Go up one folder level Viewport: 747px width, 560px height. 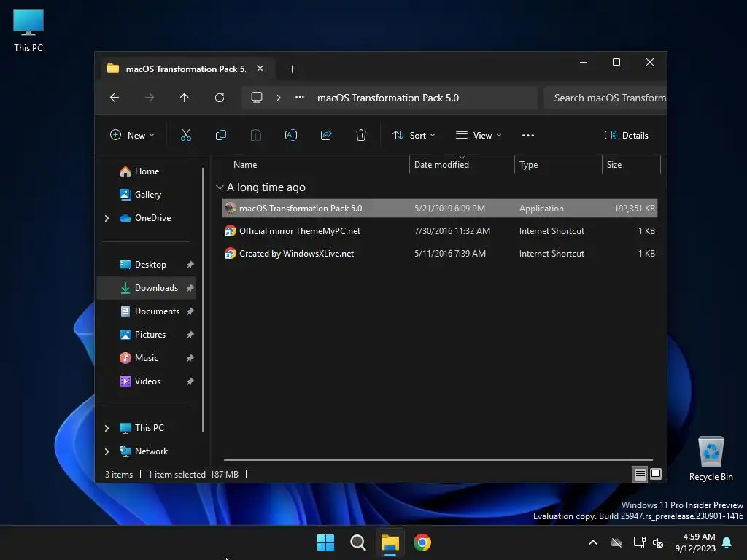(x=185, y=98)
